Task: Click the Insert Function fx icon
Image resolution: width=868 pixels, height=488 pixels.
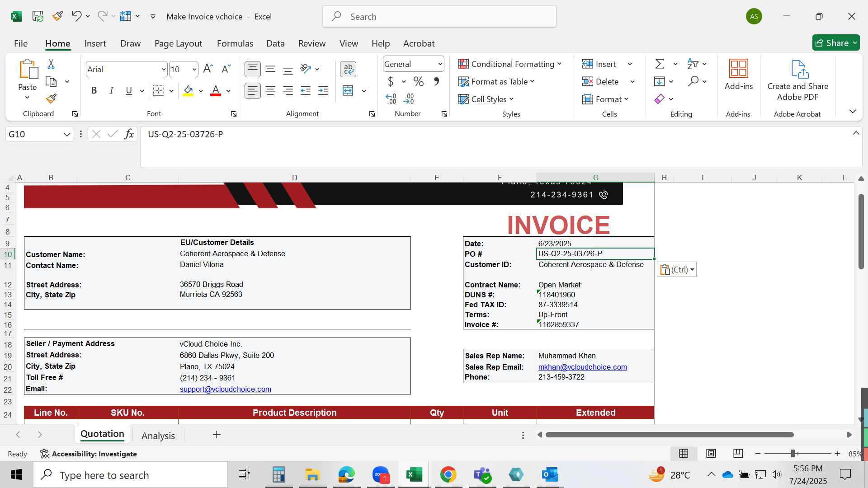Action: pos(129,134)
